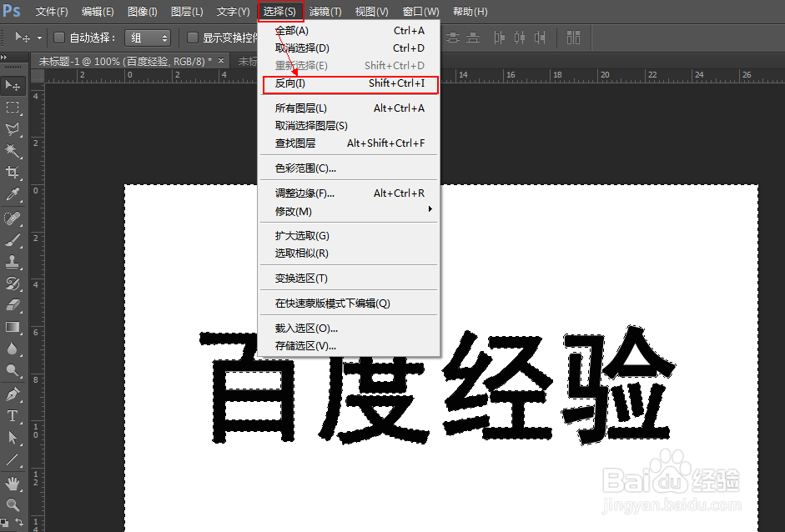785x532 pixels.
Task: Open the 编辑(E) menu
Action: 98,11
